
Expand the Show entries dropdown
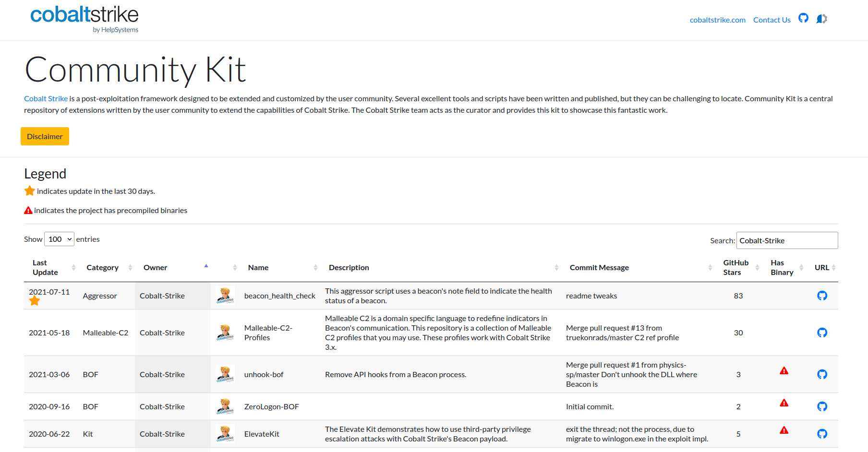point(59,239)
